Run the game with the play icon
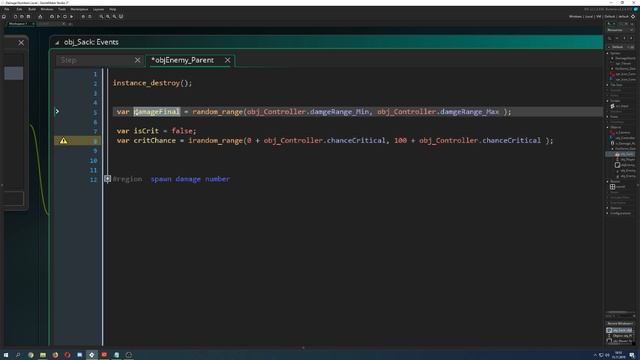Viewport: 640px width, 360px height. 58,17
